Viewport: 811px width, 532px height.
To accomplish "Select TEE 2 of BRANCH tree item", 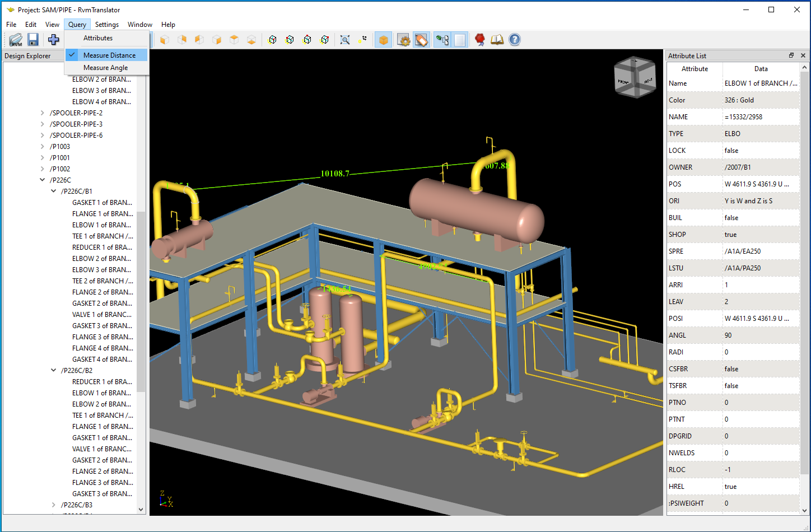I will [x=102, y=281].
